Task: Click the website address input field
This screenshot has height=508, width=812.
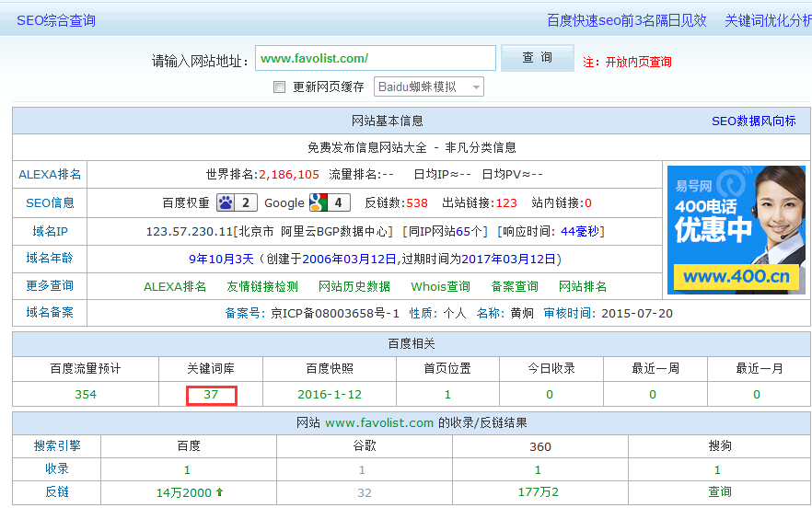Action: coord(375,58)
